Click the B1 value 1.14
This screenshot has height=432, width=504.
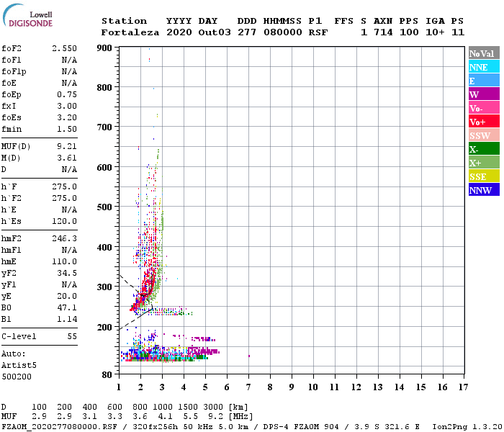point(67,320)
